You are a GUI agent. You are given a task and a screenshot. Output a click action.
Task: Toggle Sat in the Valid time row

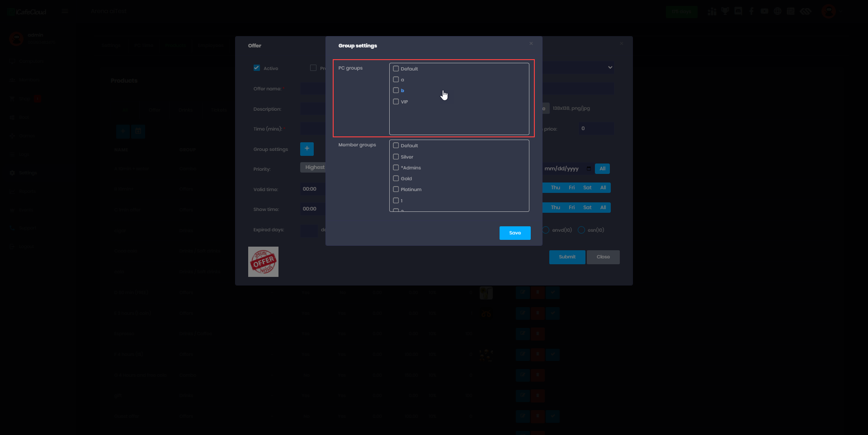pyautogui.click(x=587, y=187)
